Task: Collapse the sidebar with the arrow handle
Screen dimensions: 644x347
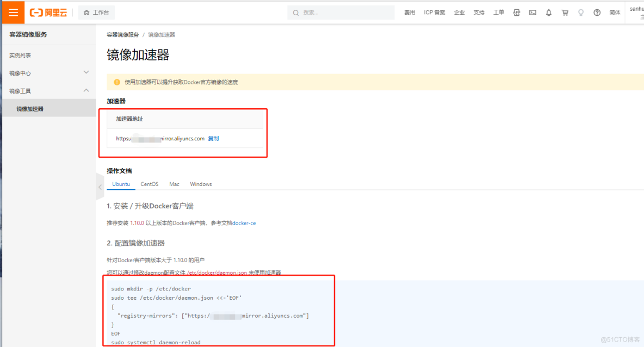Action: tap(100, 187)
